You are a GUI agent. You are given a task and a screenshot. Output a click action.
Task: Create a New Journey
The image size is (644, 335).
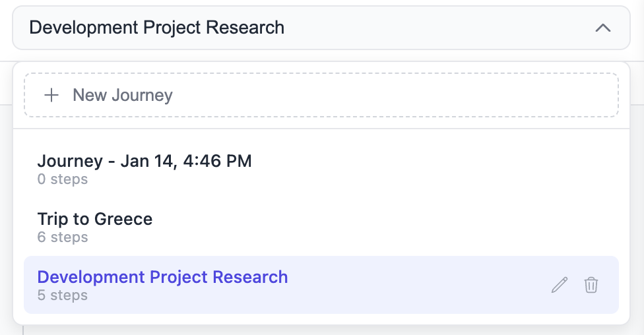(123, 95)
